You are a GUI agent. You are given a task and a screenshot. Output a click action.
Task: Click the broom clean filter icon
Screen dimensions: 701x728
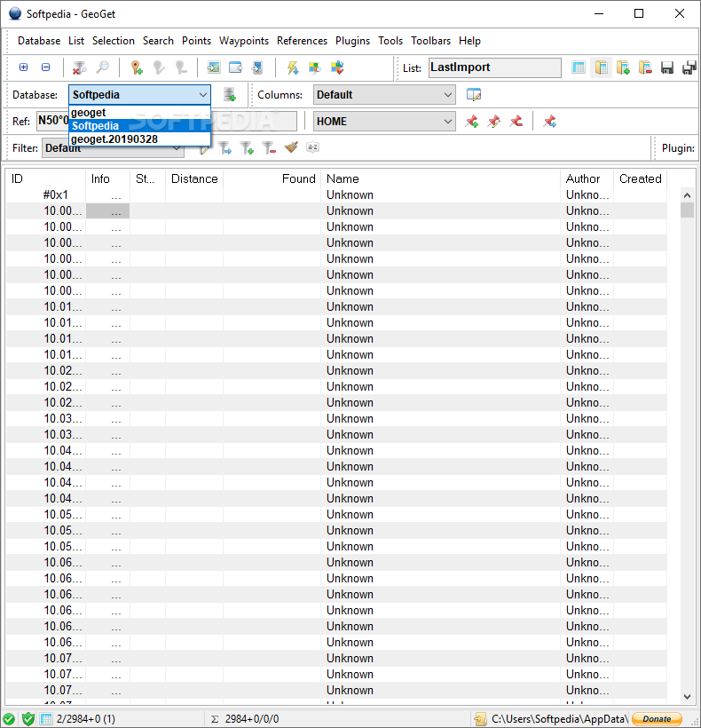click(291, 147)
